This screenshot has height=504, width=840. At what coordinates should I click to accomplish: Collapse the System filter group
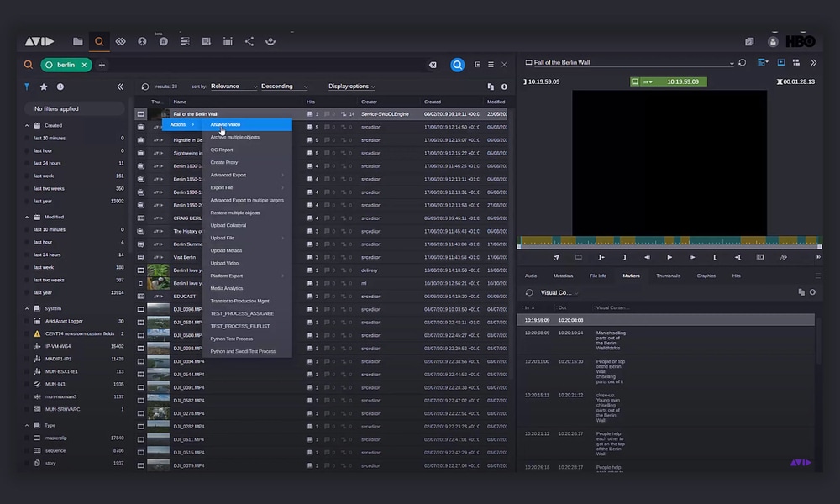[28, 308]
